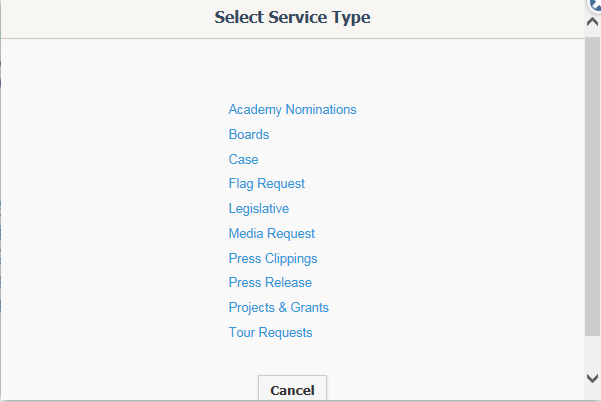601x402 pixels.
Task: Open the Academy Nominations service type
Action: click(292, 110)
